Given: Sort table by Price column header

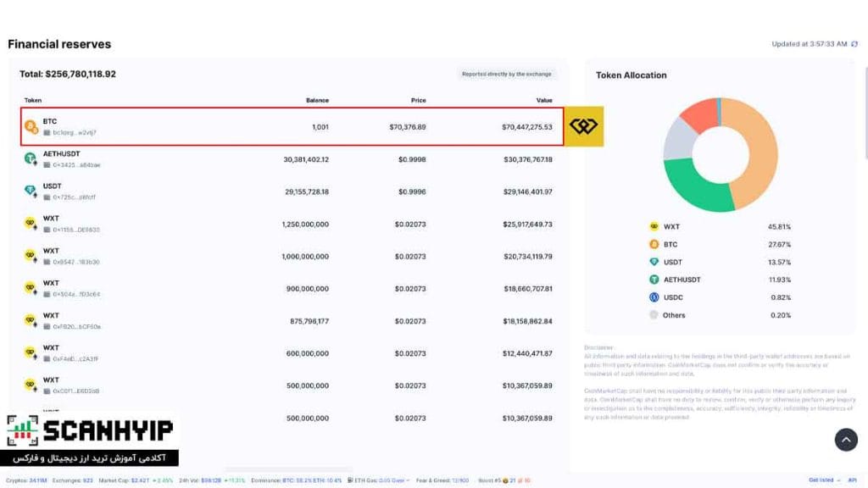Looking at the screenshot, I should (x=419, y=100).
